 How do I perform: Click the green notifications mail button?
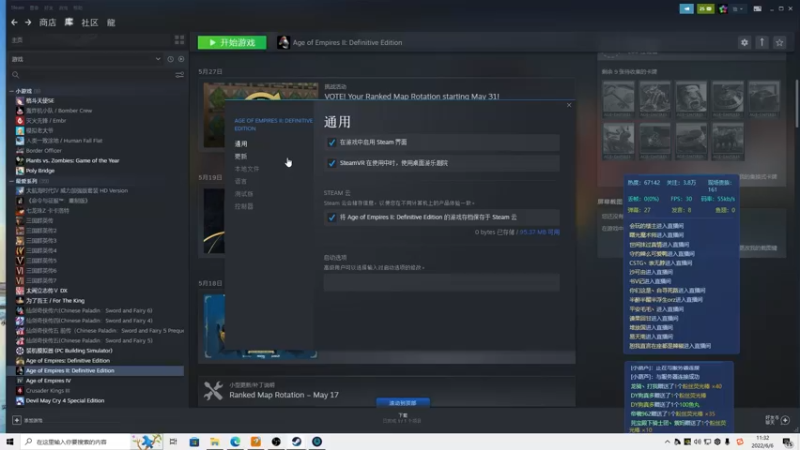pos(706,9)
